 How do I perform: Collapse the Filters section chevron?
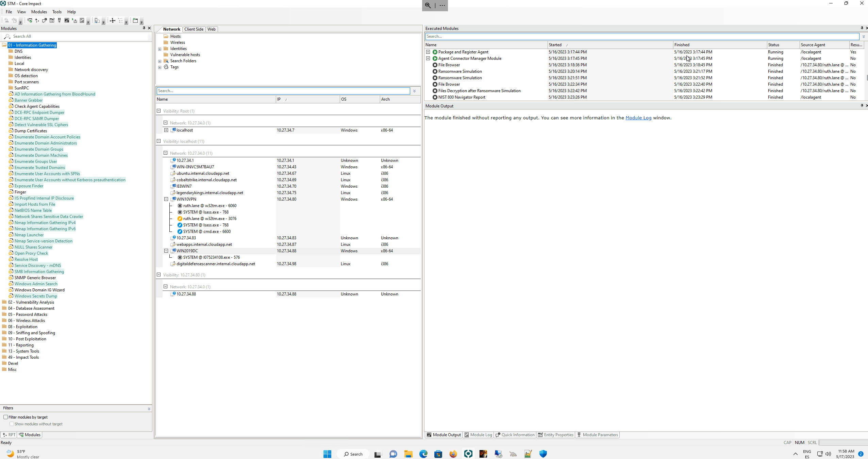click(149, 408)
